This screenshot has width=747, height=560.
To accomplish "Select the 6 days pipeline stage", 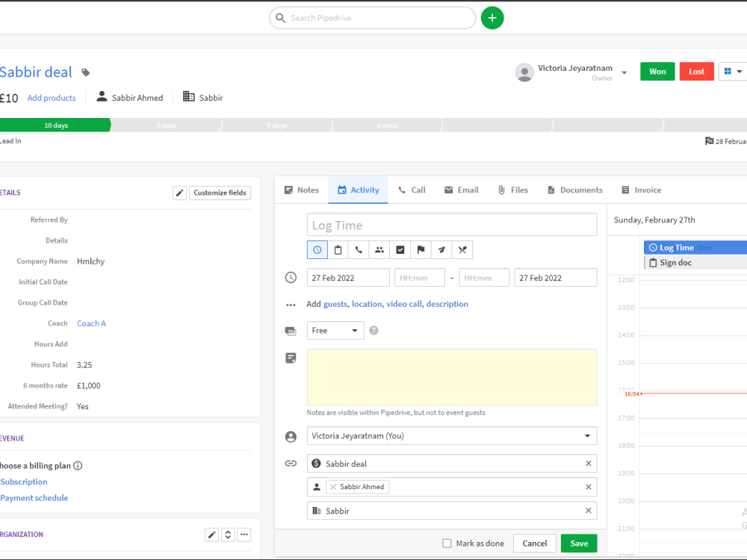I will [167, 125].
